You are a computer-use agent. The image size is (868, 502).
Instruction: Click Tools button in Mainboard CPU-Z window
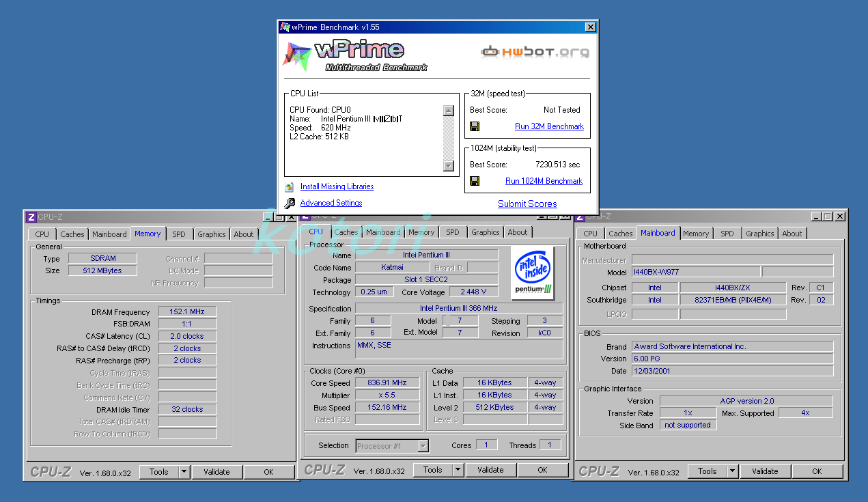[708, 471]
